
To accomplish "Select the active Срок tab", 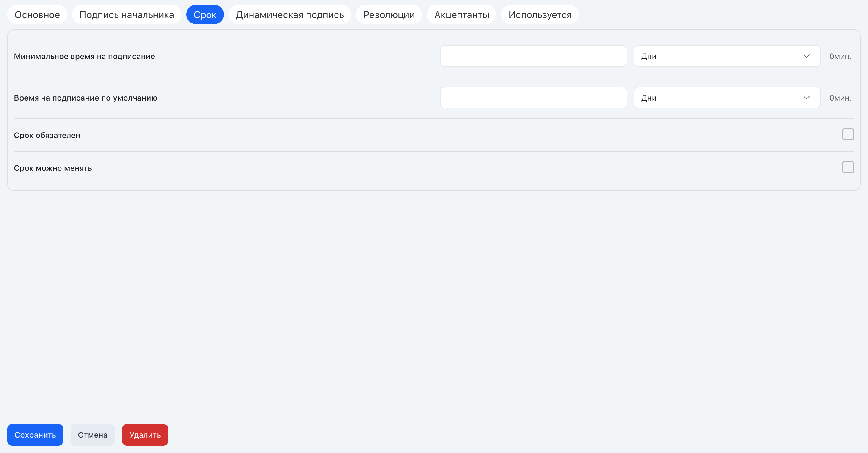I will tap(205, 14).
